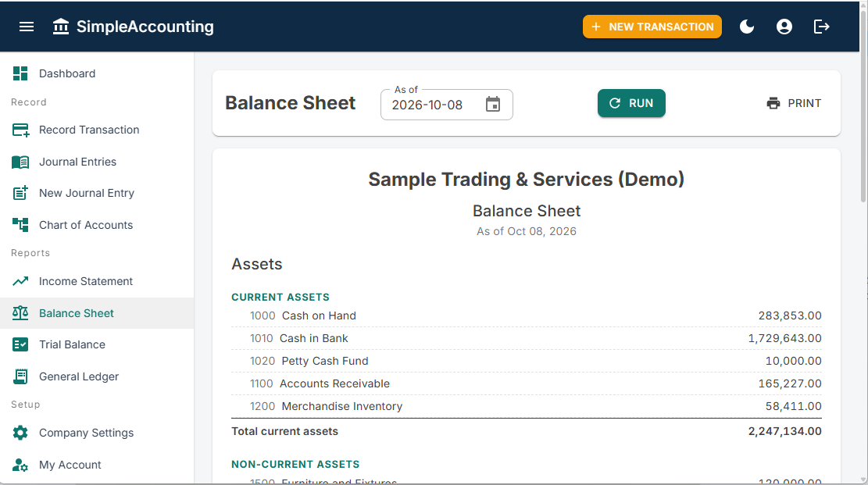868x485 pixels.
Task: Click the 165,227.00 amount
Action: tap(790, 383)
